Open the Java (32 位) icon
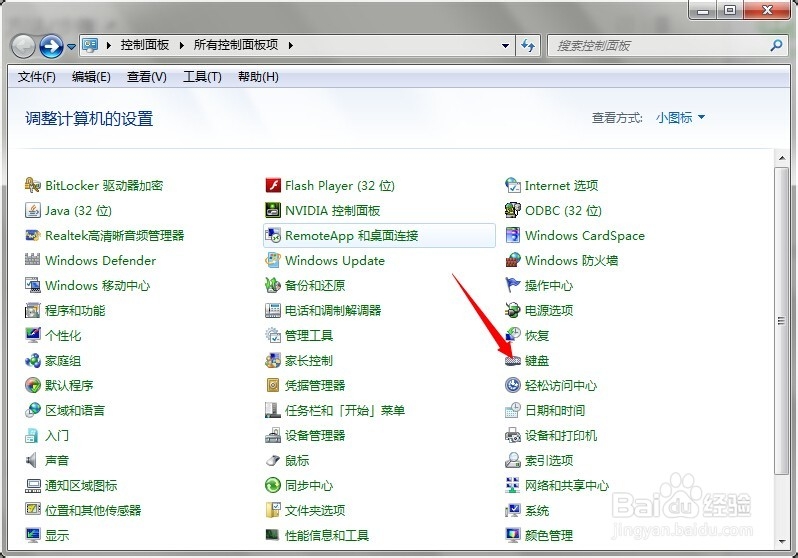Image resolution: width=798 pixels, height=558 pixels. pyautogui.click(x=33, y=210)
